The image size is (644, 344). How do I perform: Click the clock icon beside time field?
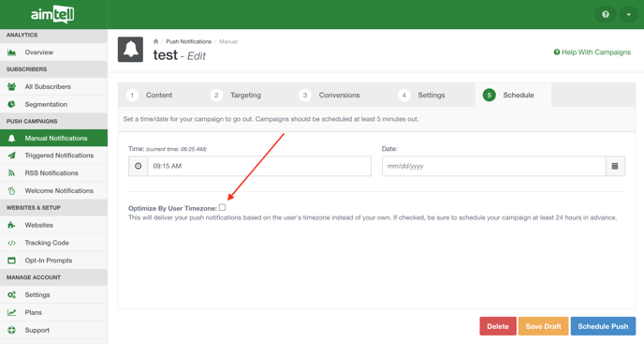coord(138,166)
